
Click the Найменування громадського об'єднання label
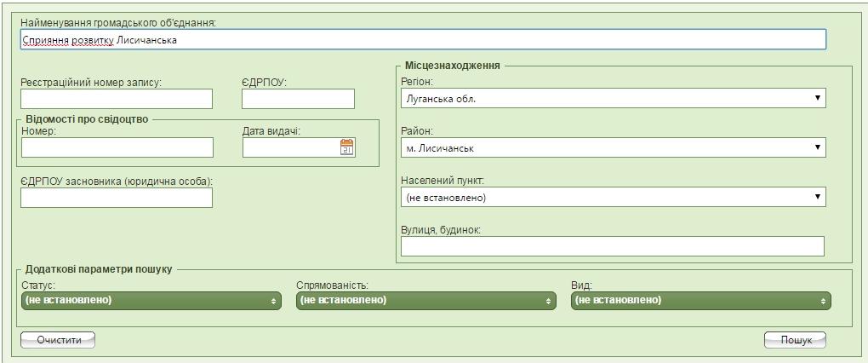click(x=117, y=21)
